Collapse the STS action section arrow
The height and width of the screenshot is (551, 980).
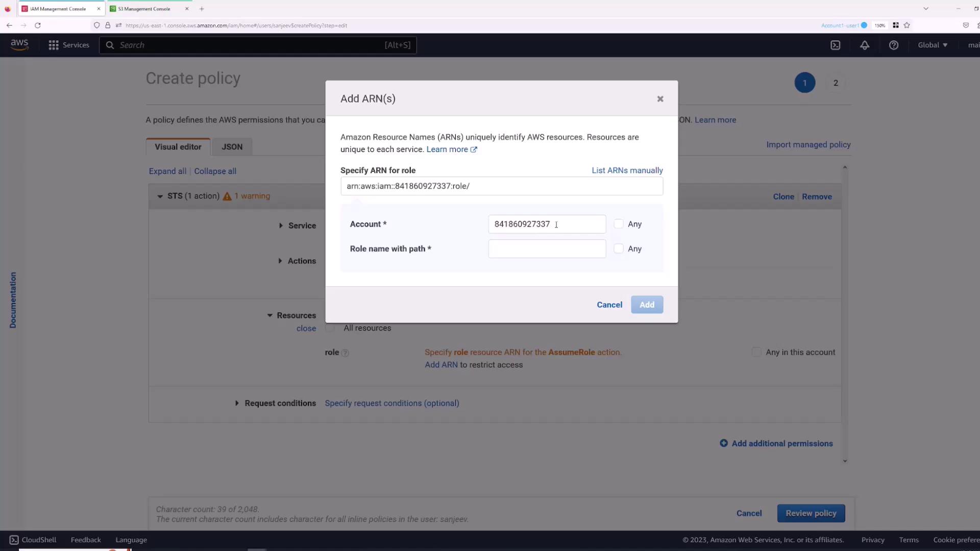[x=160, y=196]
